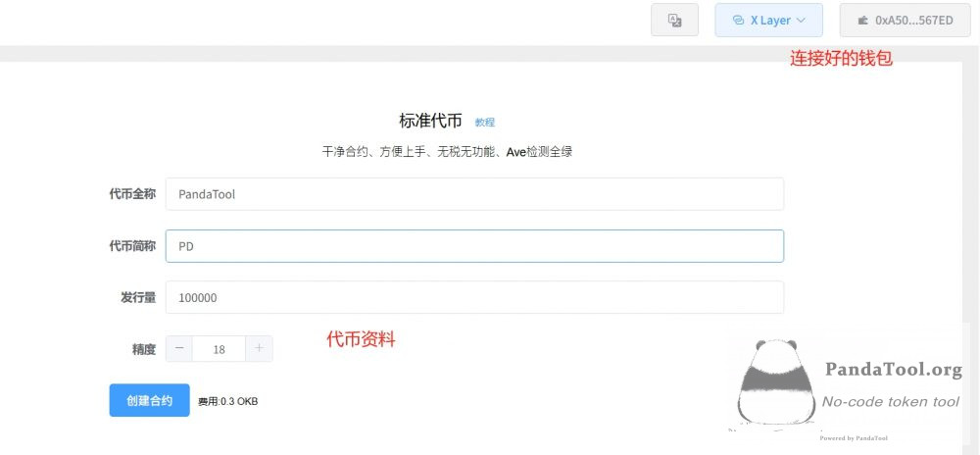Click the 创建合约 create contract button

(149, 400)
